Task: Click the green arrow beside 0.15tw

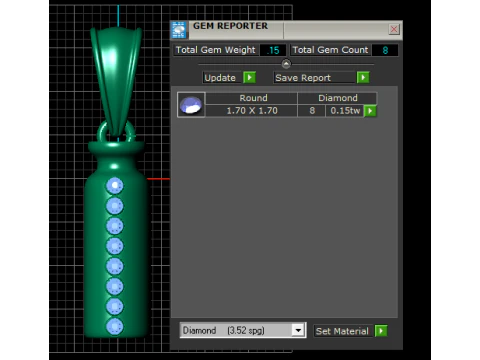Action: (370, 111)
